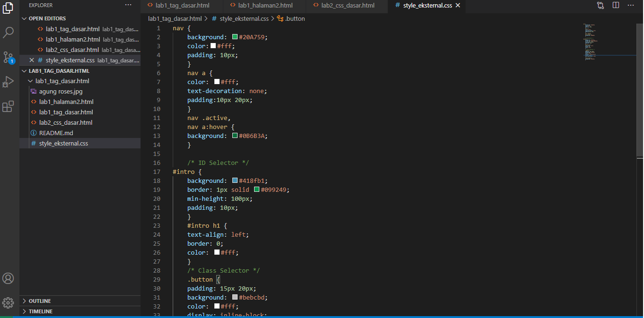Open Source Control view with badge

tap(8, 57)
